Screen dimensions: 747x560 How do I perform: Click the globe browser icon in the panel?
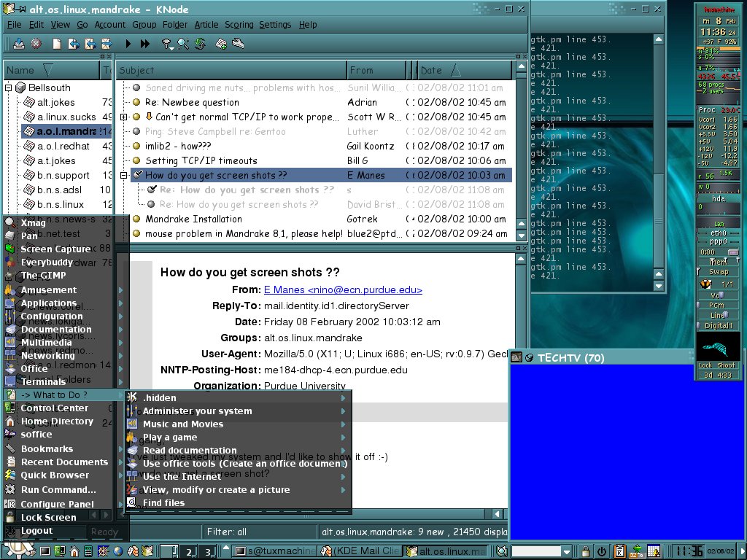pos(117,551)
